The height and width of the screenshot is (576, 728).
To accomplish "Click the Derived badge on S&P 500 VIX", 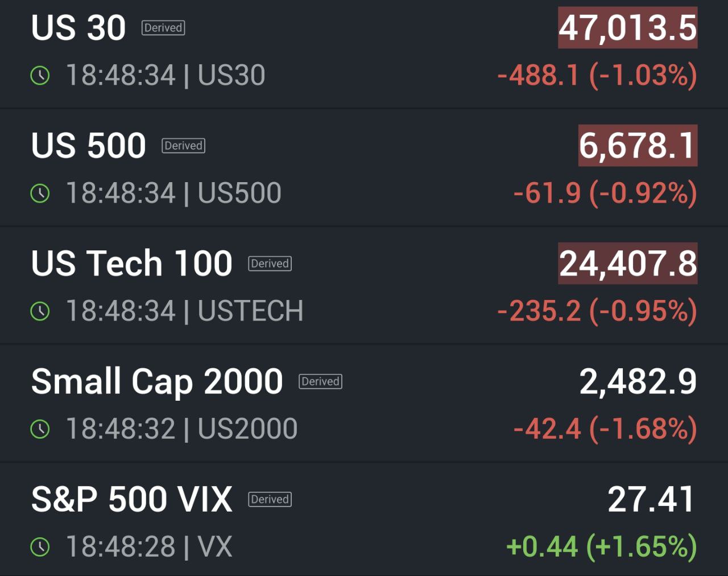I will coord(270,499).
